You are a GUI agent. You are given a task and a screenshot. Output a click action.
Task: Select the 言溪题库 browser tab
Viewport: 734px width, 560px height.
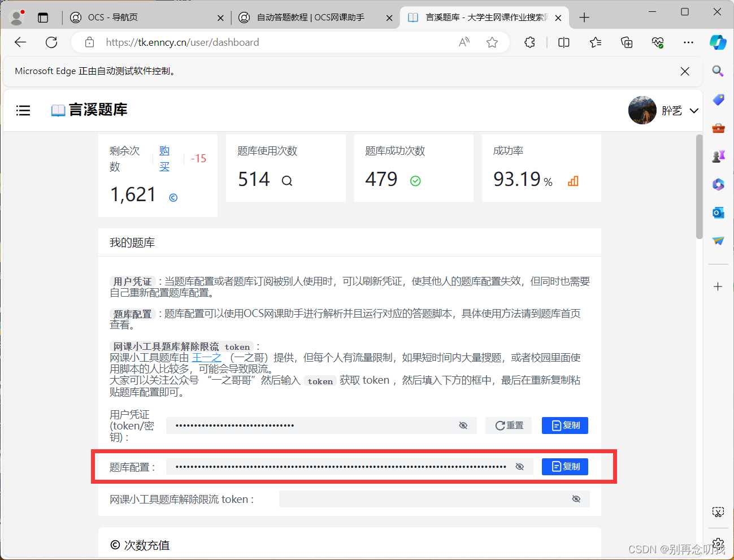(x=485, y=18)
